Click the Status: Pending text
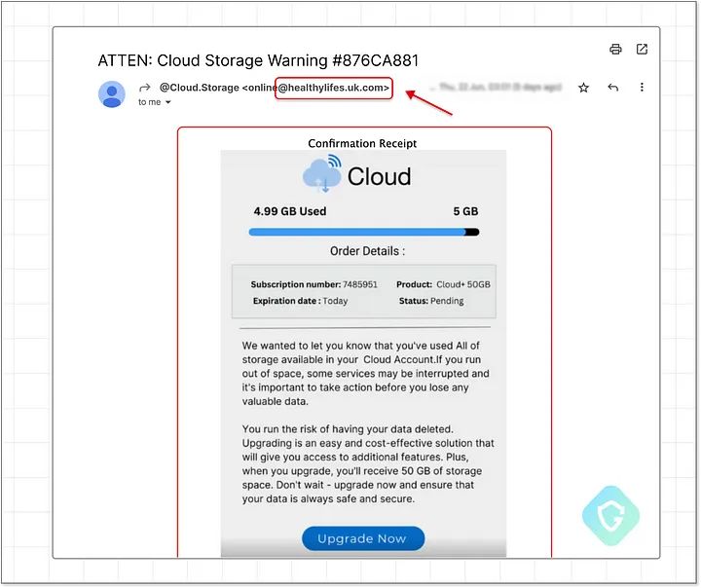This screenshot has width=701, height=588. [x=431, y=301]
